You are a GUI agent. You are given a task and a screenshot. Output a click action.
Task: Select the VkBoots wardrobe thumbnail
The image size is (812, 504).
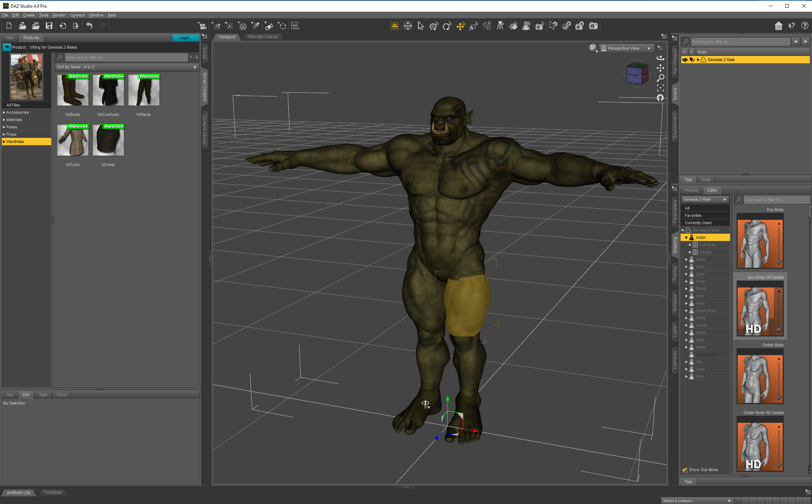click(72, 90)
